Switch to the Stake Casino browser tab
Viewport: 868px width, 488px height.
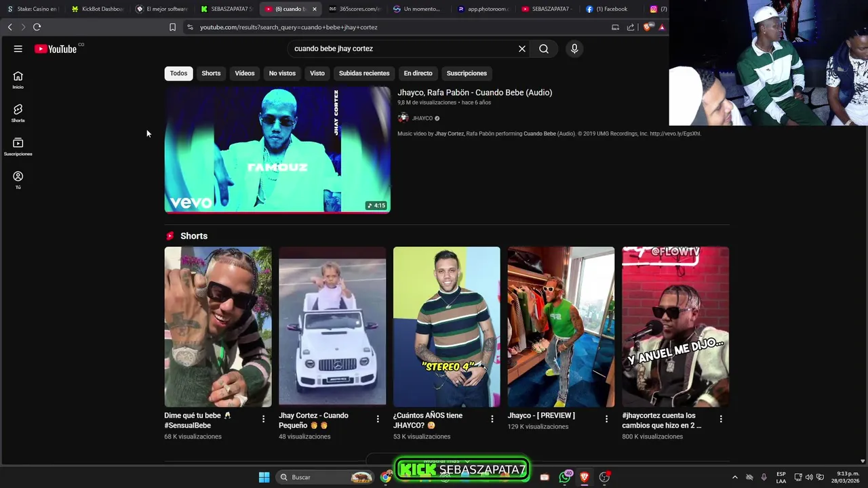tap(32, 9)
